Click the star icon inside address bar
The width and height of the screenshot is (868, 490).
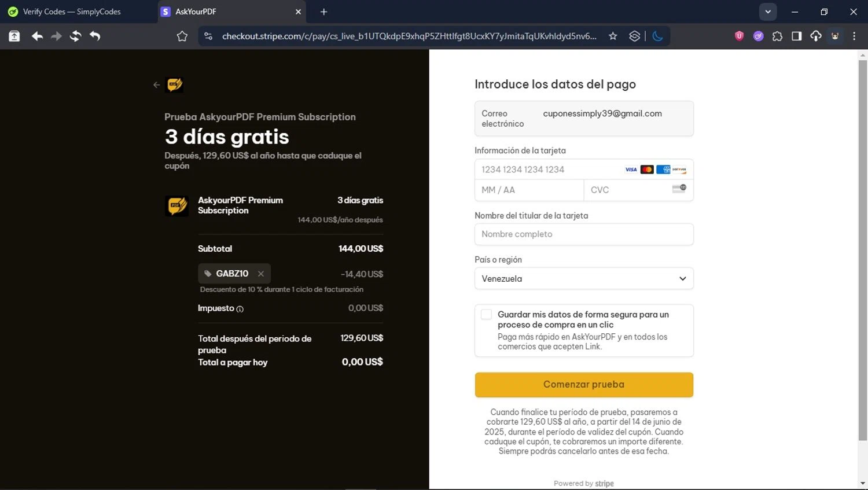[613, 36]
